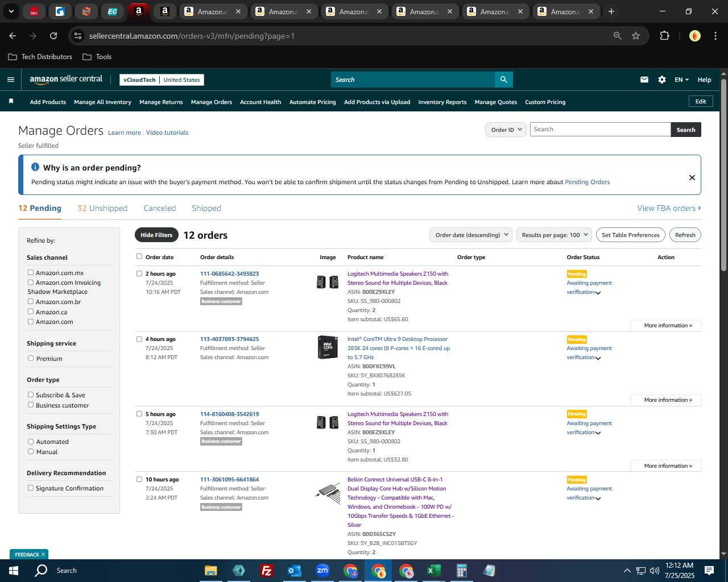Go back with the browser back arrow
Viewport: 728px width, 582px height.
[13, 36]
